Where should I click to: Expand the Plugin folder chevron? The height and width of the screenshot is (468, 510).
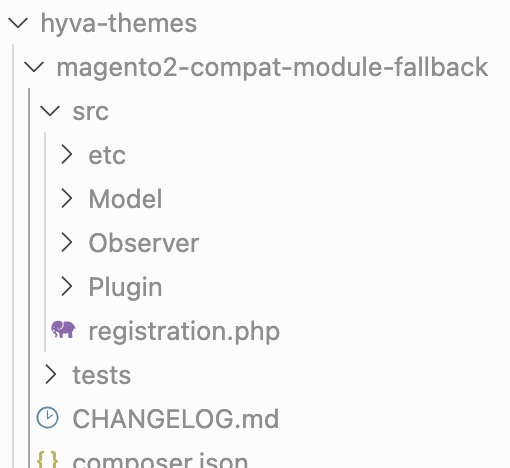(67, 286)
